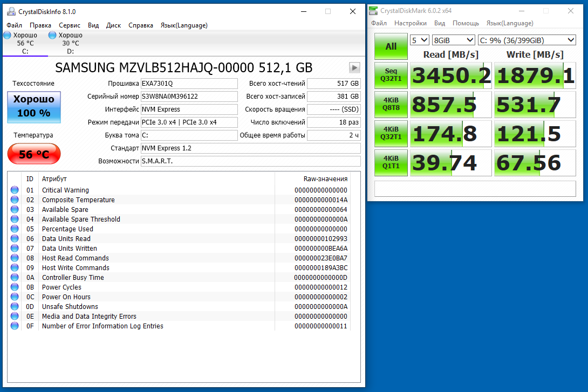The image size is (588, 392).
Task: Open the drive dropdown showing C: 9% (36/399GiB)
Action: 527,40
